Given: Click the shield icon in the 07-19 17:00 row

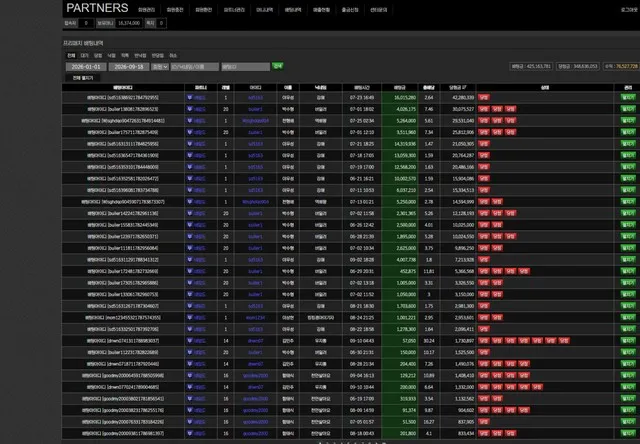Looking at the screenshot, I should [190, 167].
